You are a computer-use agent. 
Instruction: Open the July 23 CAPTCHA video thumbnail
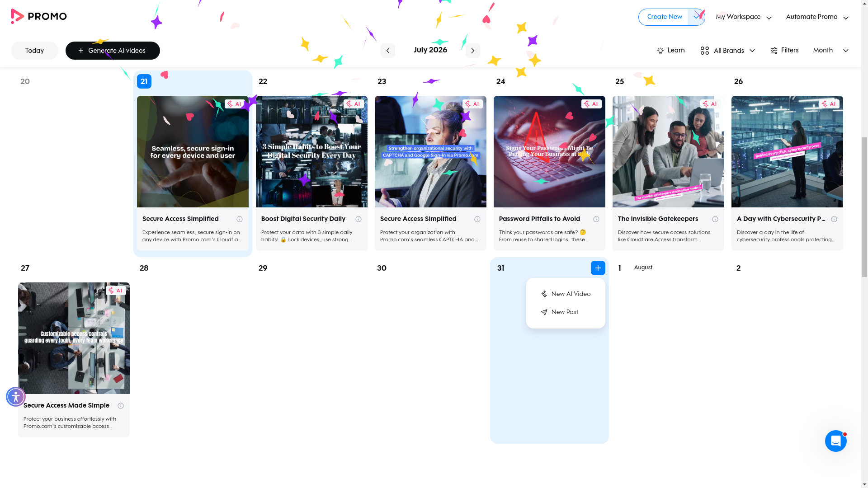coord(430,151)
